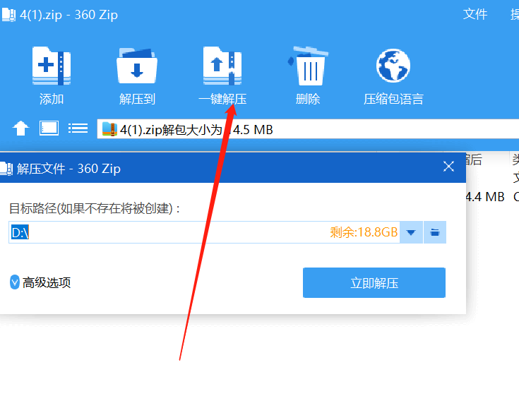
Task: Click the archive path address bar
Action: pyautogui.click(x=308, y=129)
